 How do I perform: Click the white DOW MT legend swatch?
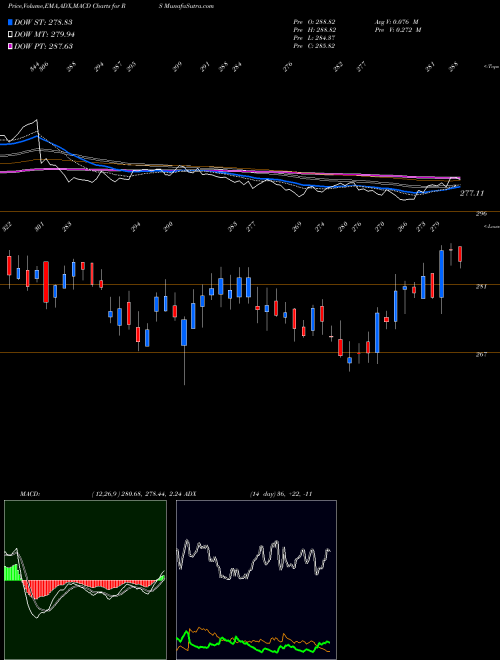(x=10, y=35)
